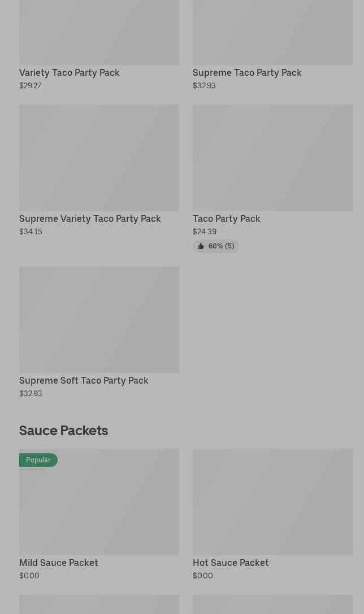This screenshot has width=364, height=614.
Task: Open the Supreme Soft Taco Party Pack photo
Action: pyautogui.click(x=99, y=319)
